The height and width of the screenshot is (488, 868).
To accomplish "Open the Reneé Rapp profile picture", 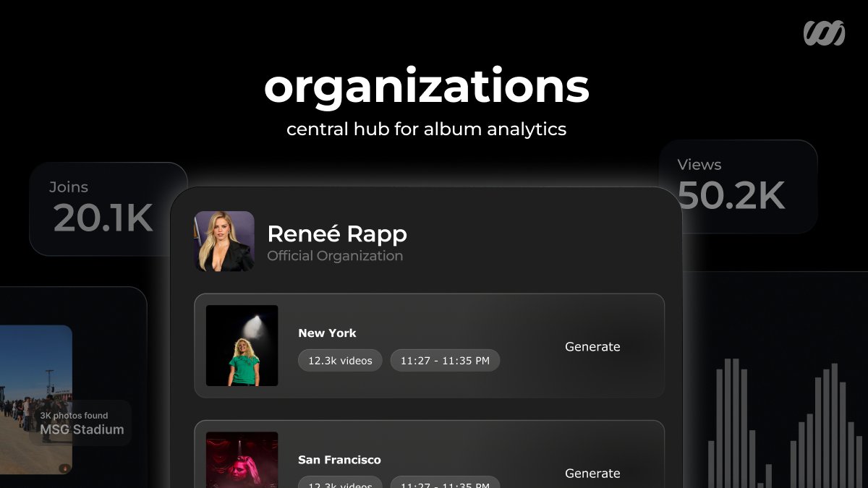I will point(224,241).
